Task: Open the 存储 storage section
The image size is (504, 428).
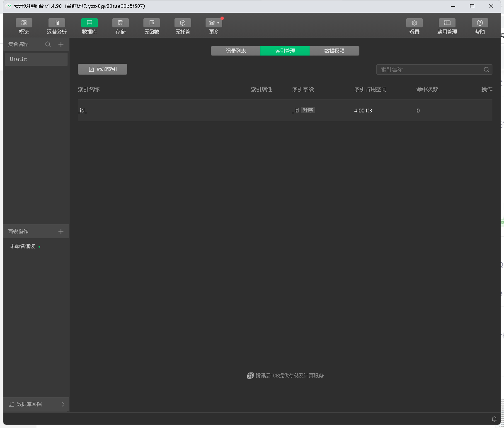Action: point(121,27)
